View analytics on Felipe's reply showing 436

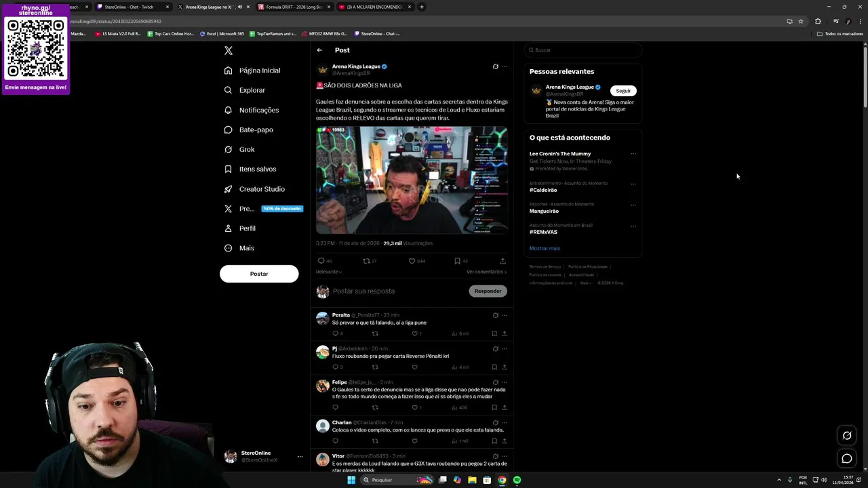point(460,407)
